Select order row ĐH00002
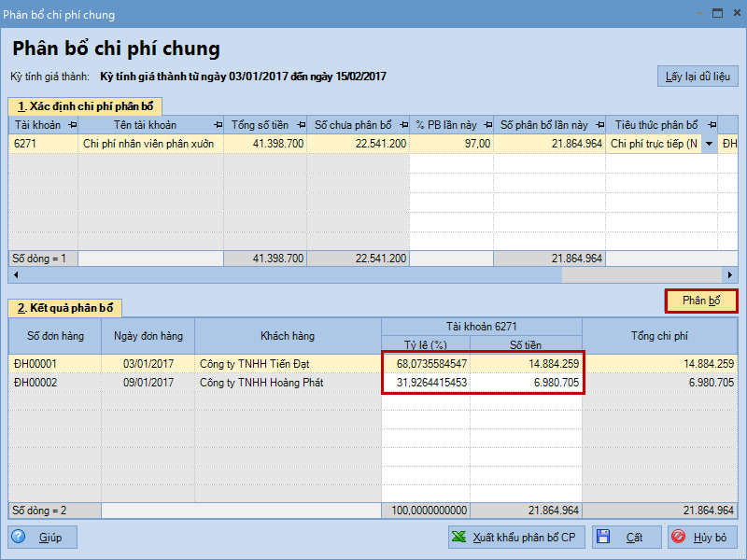747x560 pixels. tap(55, 383)
